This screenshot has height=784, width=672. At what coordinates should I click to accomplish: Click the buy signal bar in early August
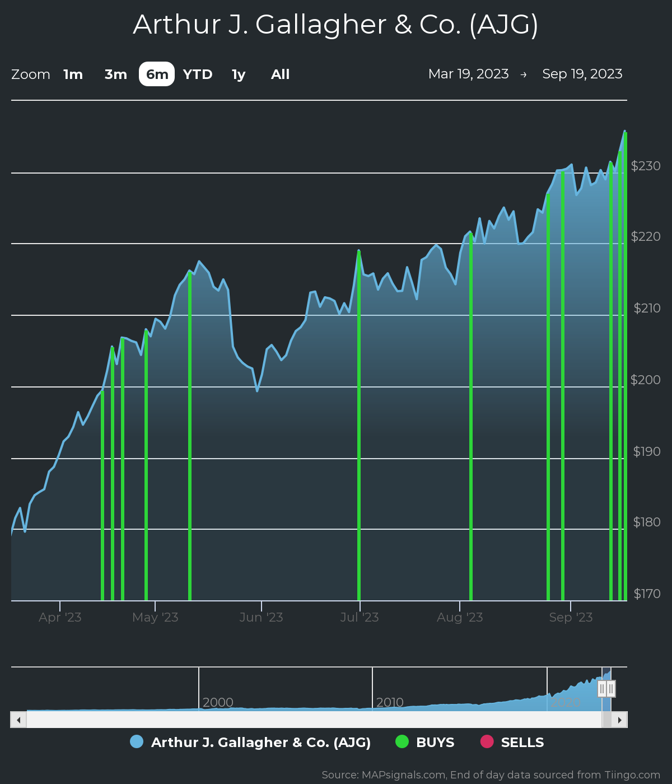click(471, 417)
